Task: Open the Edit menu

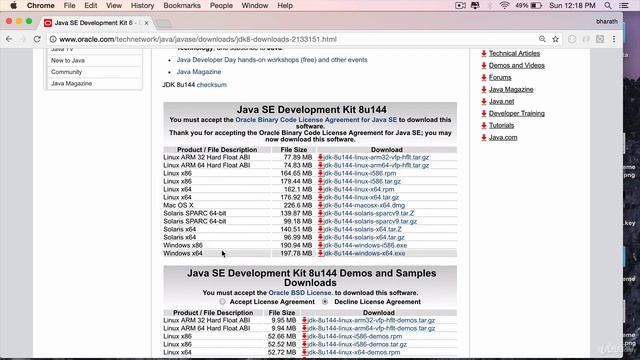Action: click(x=90, y=6)
